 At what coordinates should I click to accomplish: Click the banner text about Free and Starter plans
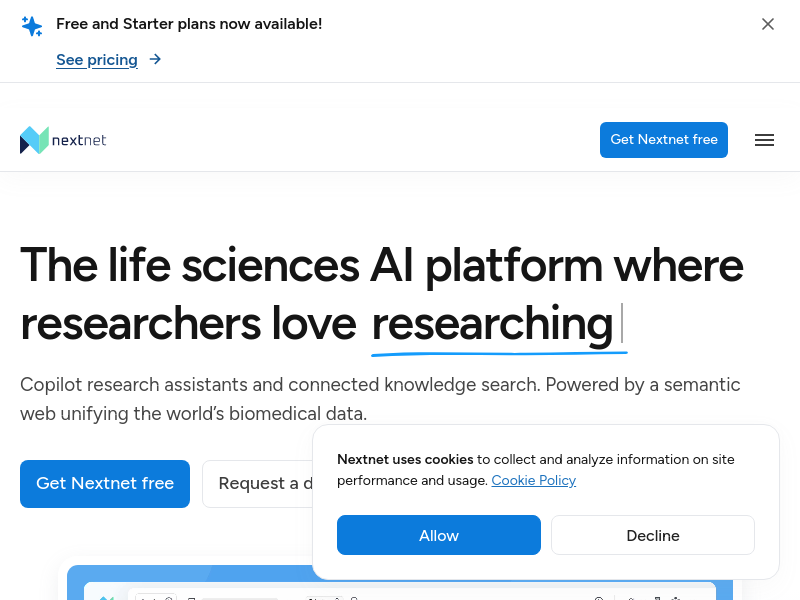189,24
